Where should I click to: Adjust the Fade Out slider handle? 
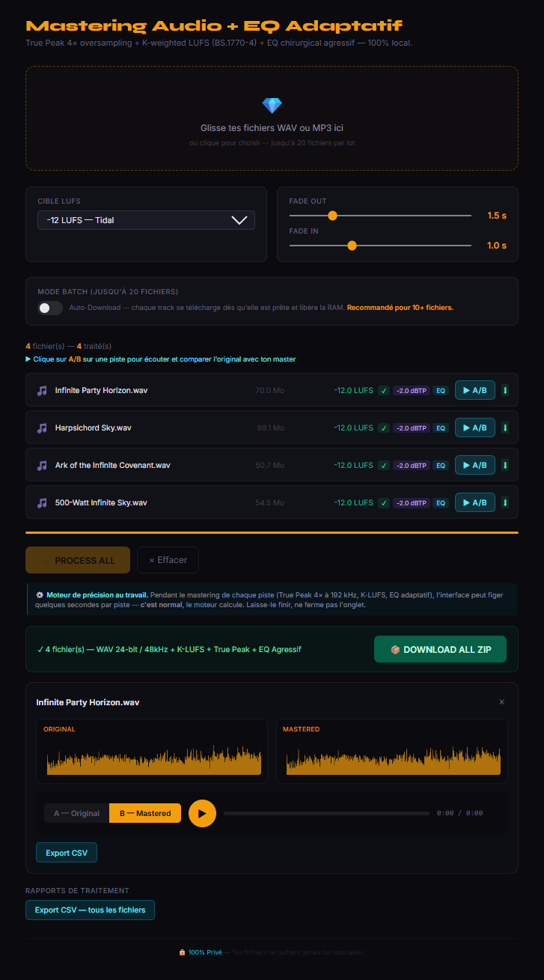coord(332,216)
